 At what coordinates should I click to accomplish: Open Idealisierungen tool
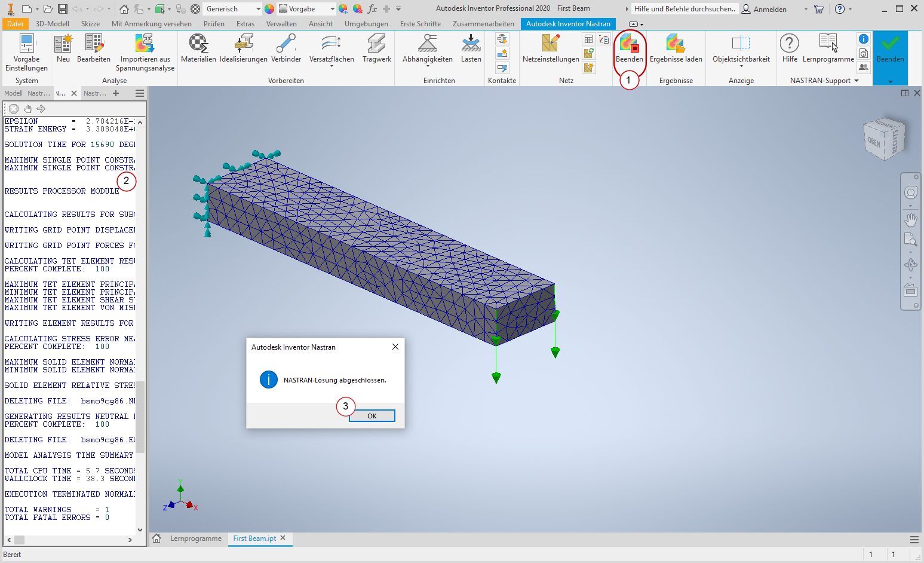coord(244,48)
